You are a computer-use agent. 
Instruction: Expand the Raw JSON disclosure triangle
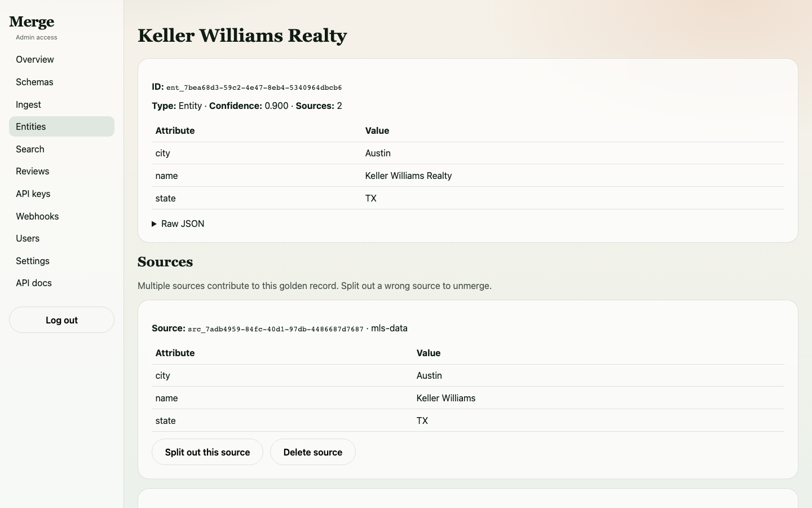click(155, 224)
